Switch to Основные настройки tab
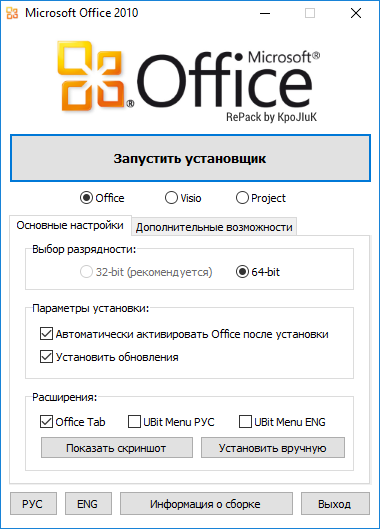380x529 pixels. tap(70, 225)
